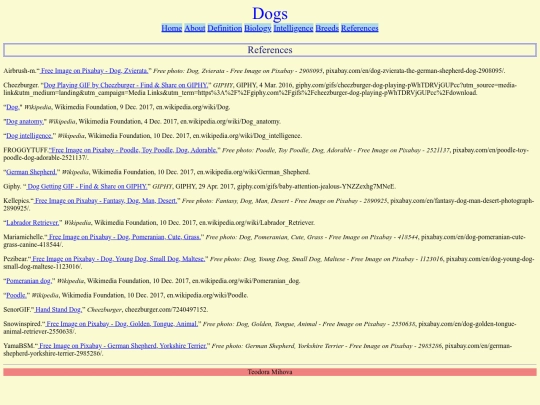Image resolution: width=540 pixels, height=405 pixels.
Task: Follow the "Dog" Wikipedia link
Action: click(12, 107)
